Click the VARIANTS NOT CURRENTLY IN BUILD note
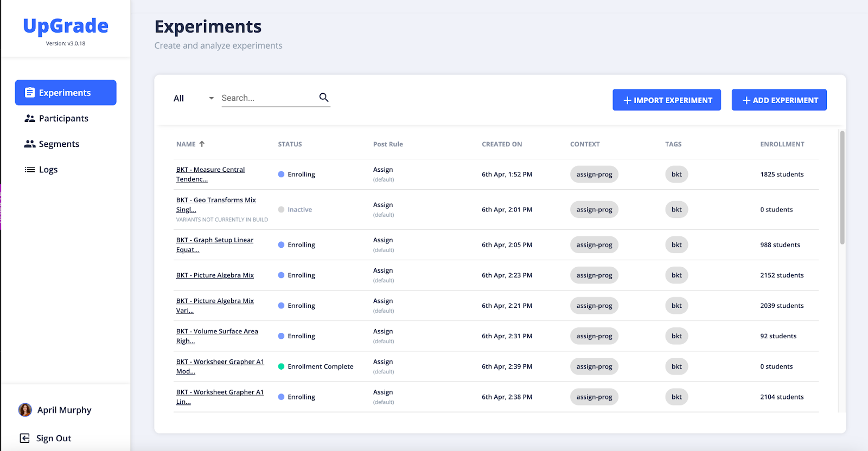Image resolution: width=868 pixels, height=451 pixels. (x=222, y=220)
